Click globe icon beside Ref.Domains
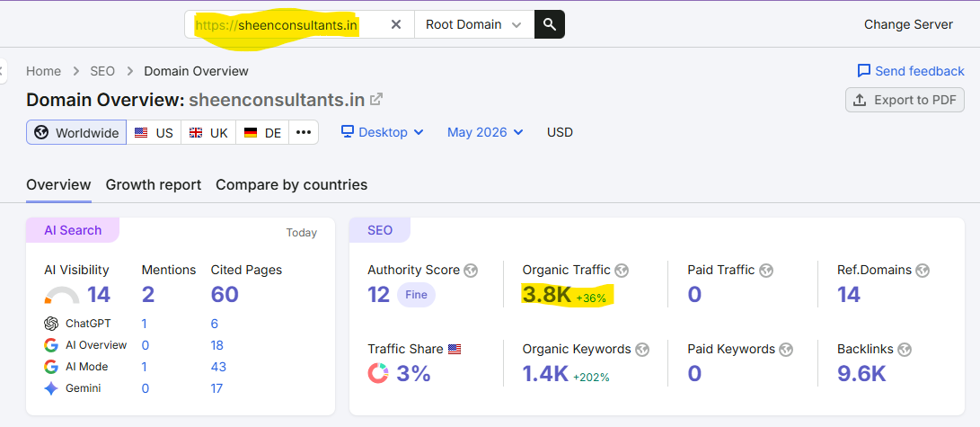Screen dimensions: 980x427 coord(923,271)
